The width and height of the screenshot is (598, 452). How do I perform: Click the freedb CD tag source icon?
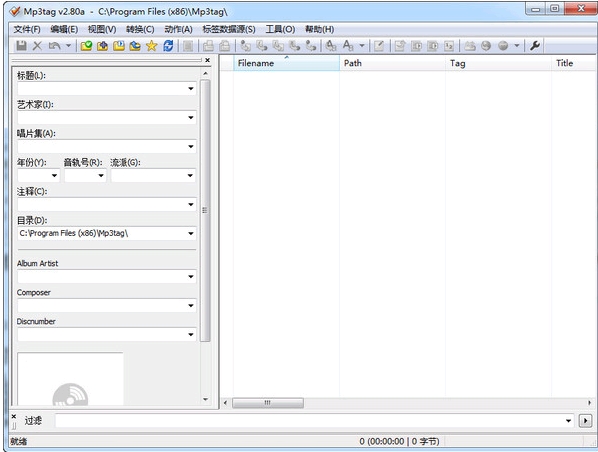(469, 46)
